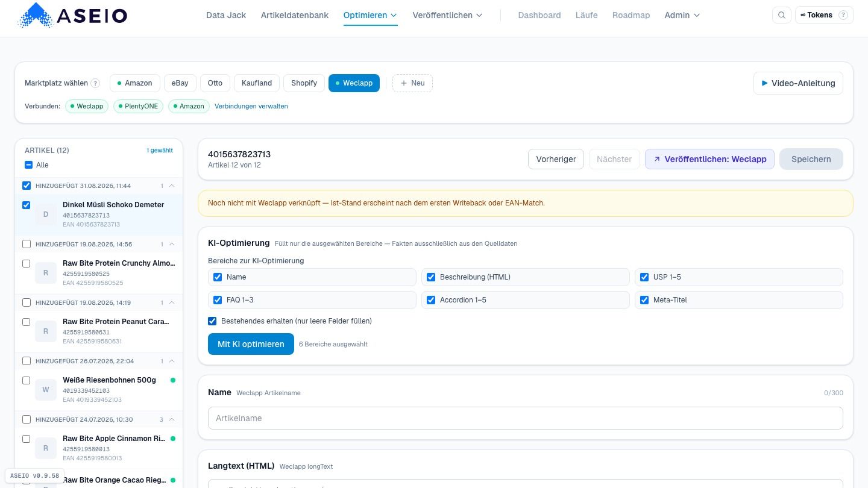Click help icon beside Marktplatz wählen
The image size is (868, 488).
coord(95,83)
